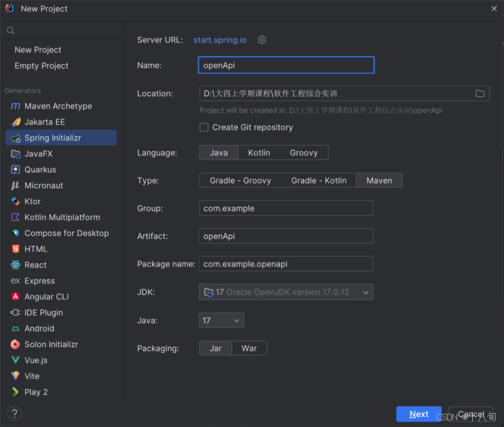Choose Gradle - Groovy build type
504x427 pixels.
[x=240, y=181]
